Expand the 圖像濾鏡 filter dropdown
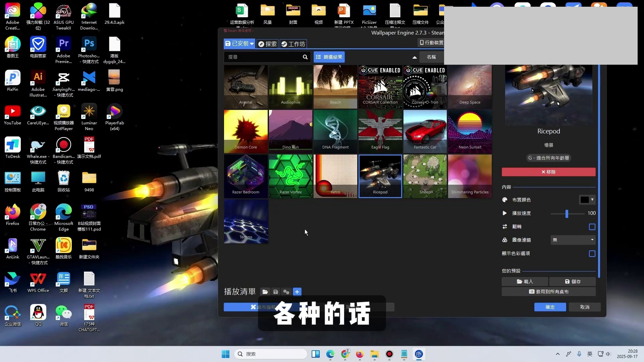Screen dimensions: 644x362 [573, 240]
